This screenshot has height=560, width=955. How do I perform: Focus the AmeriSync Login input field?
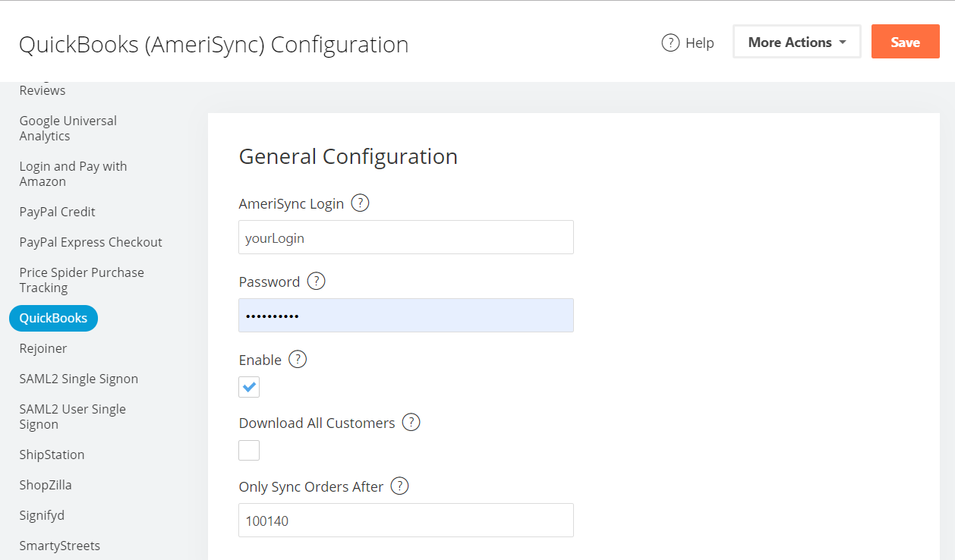pos(406,238)
